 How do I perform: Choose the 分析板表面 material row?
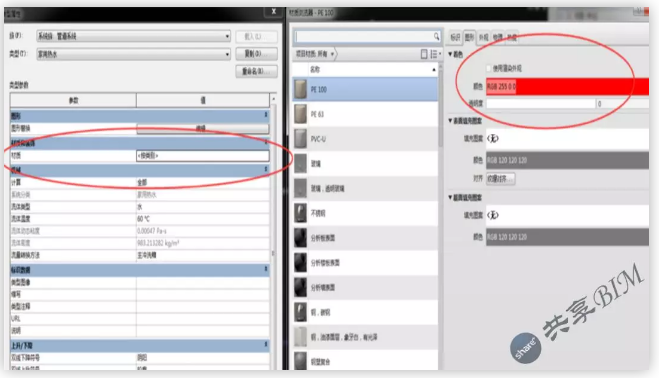365,238
